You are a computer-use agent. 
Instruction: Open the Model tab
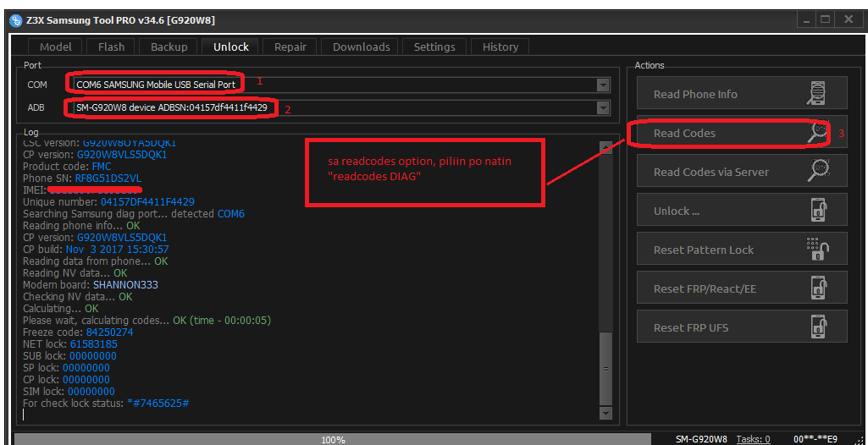[x=56, y=47]
